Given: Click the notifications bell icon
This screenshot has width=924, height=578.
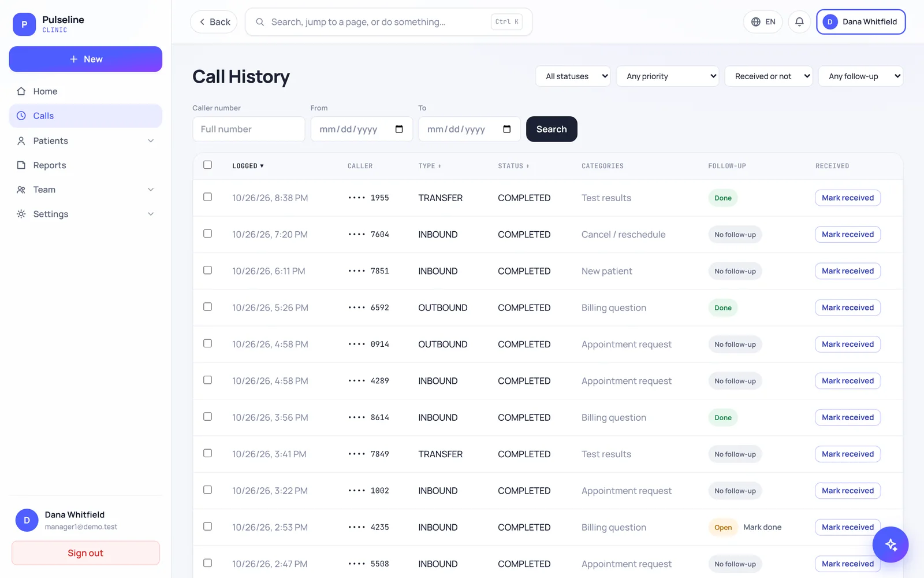Looking at the screenshot, I should (x=799, y=22).
